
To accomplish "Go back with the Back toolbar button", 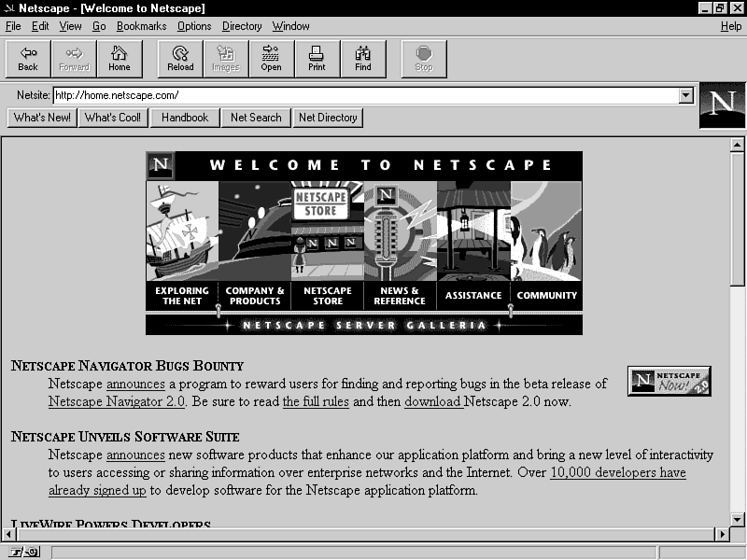I will click(x=28, y=59).
